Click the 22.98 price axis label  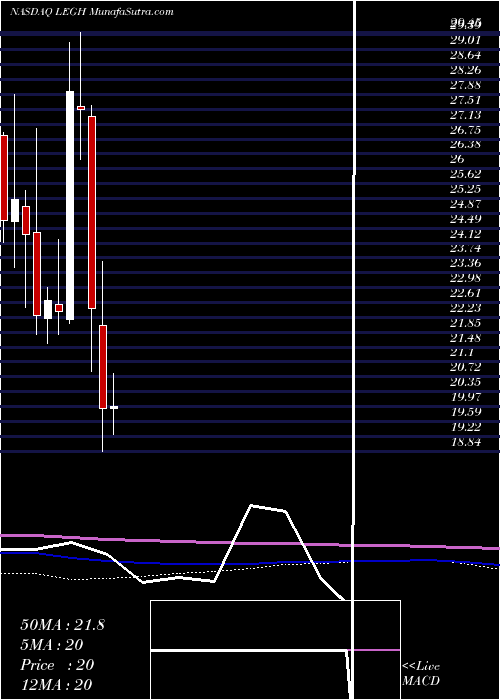coord(465,278)
